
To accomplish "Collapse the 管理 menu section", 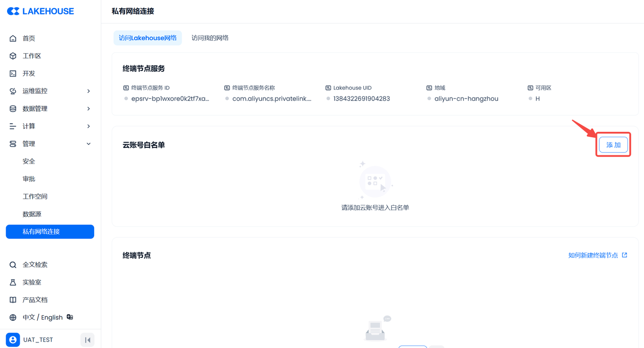I will (x=89, y=144).
